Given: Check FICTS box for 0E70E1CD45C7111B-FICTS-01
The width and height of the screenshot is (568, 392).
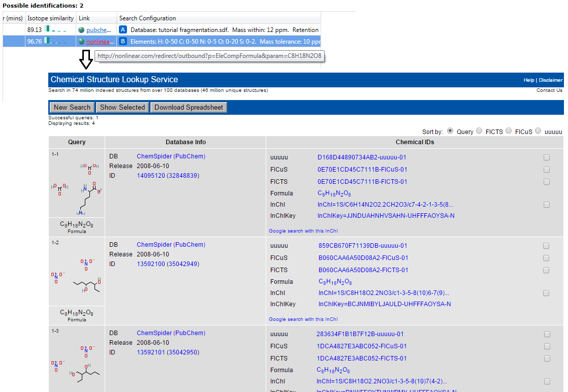Looking at the screenshot, I should coord(547,182).
